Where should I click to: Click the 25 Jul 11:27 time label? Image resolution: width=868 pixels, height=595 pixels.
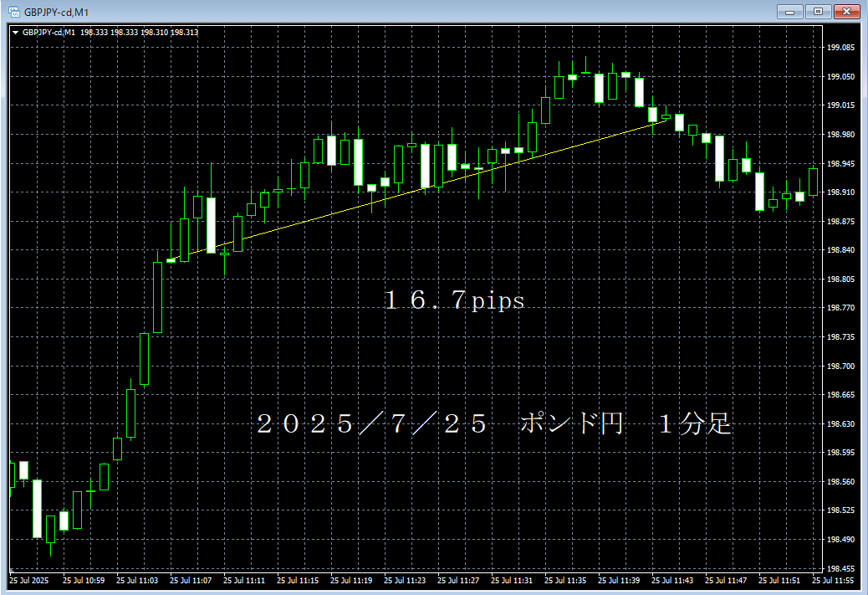click(x=458, y=581)
